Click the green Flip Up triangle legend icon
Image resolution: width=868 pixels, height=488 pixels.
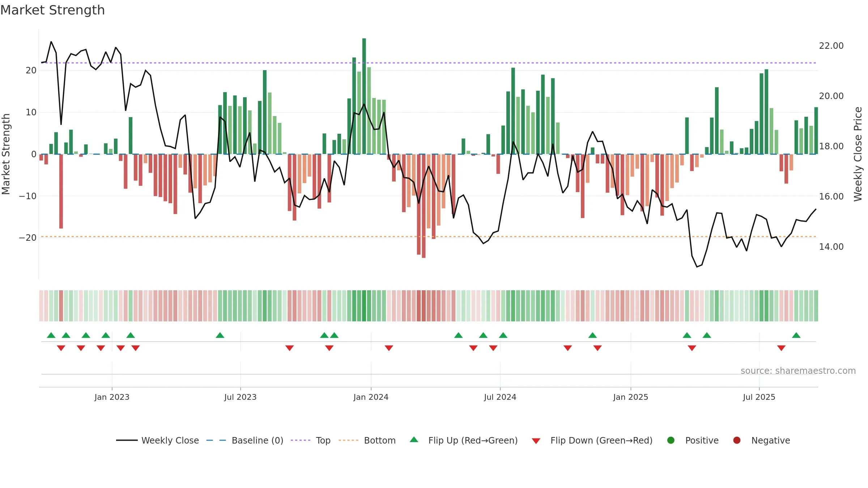click(414, 440)
